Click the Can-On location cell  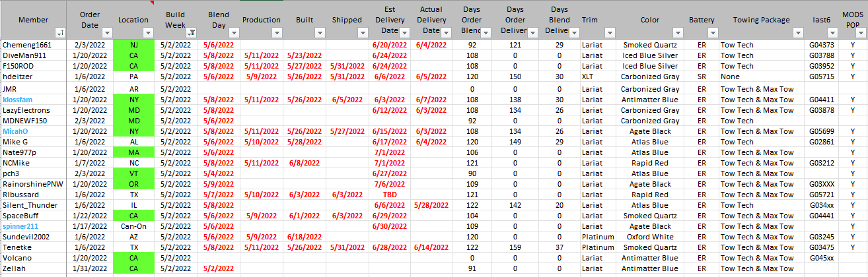point(133,226)
